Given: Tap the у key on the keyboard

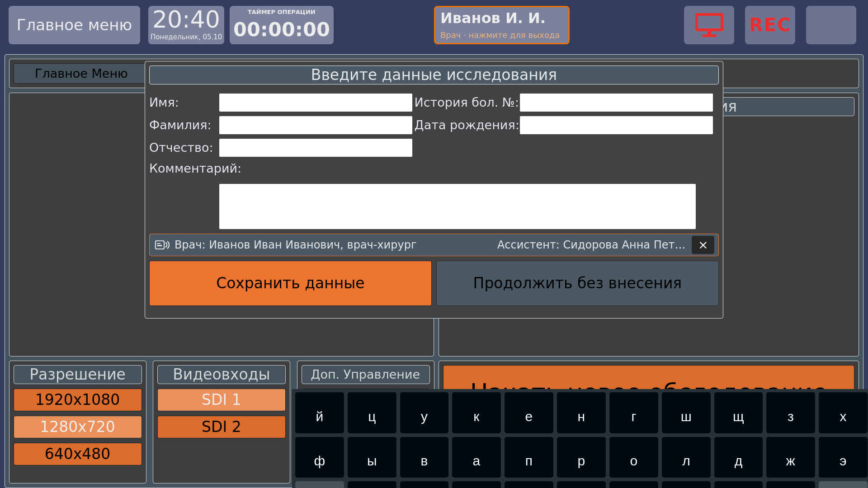Looking at the screenshot, I should pyautogui.click(x=424, y=413).
